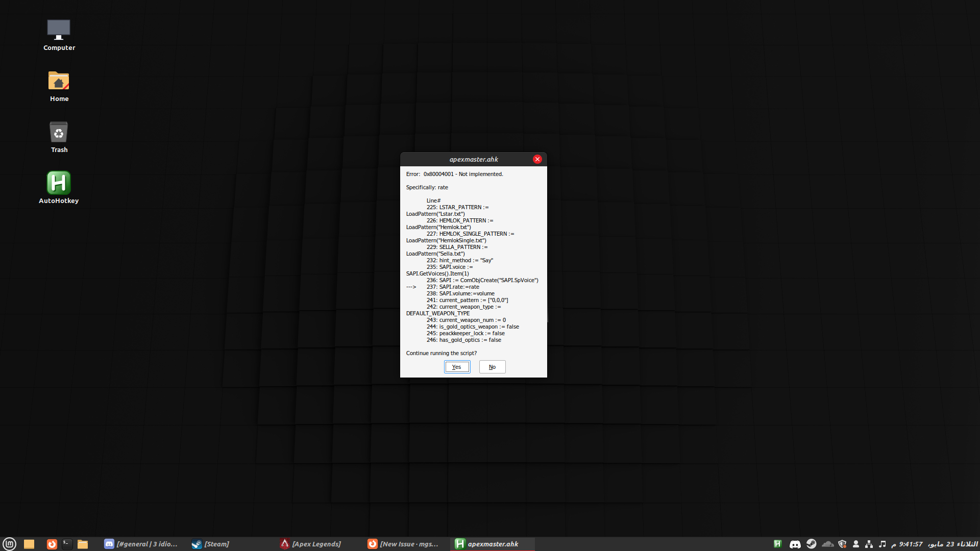Open Steam from the system tray
The image size is (980, 551).
point(812,544)
